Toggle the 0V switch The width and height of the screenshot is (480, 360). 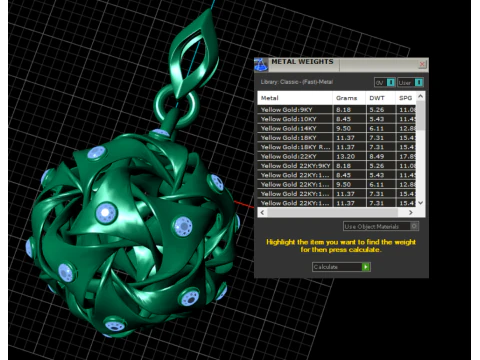pyautogui.click(x=391, y=82)
